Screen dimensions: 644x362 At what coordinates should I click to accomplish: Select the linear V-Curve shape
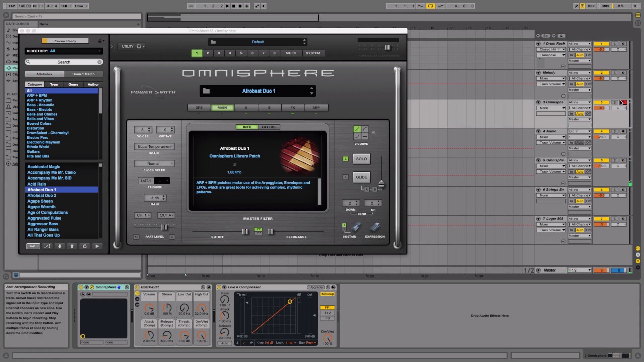[x=357, y=129]
